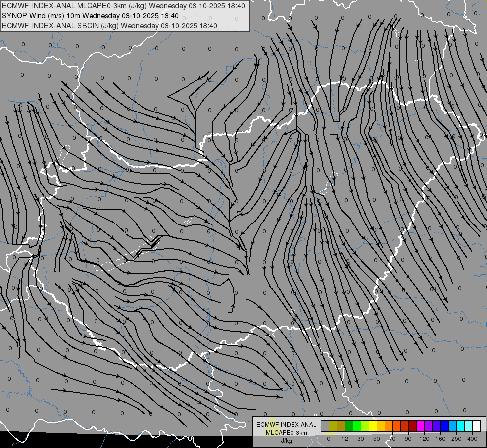Click the dark green legend swatch after 12
The width and height of the screenshot is (487, 448).
349,426
